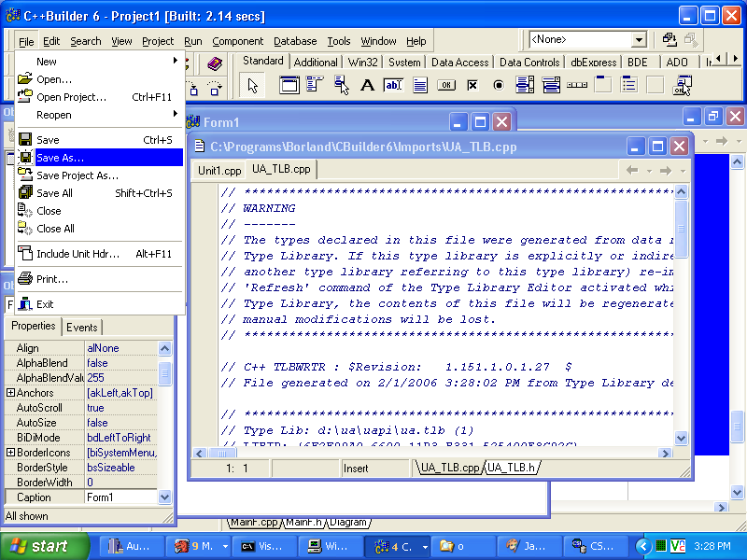
Task: Open the Tools menu
Action: pyautogui.click(x=339, y=41)
